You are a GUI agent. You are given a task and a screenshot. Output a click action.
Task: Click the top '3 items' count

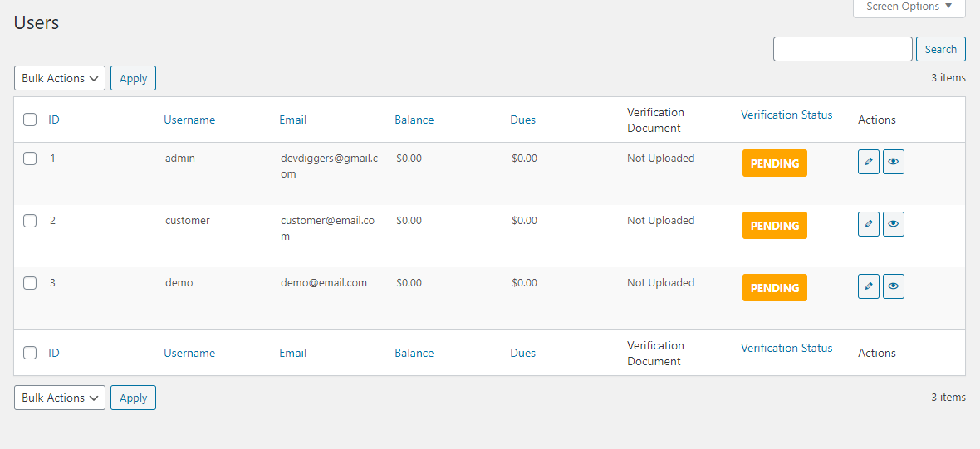(948, 78)
